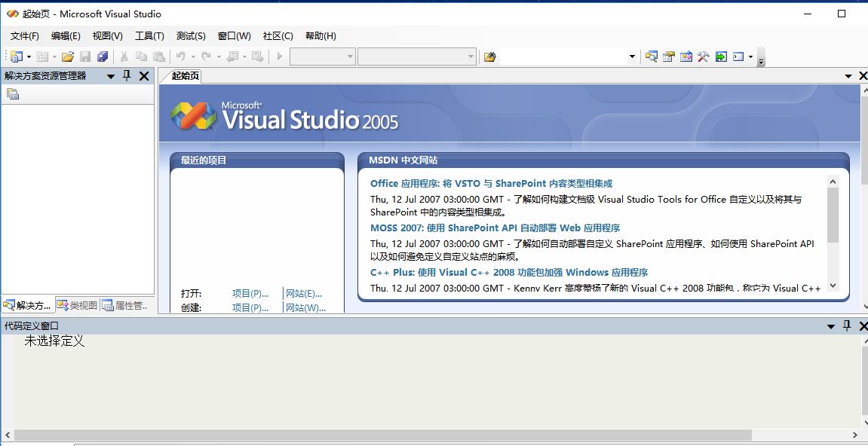The image size is (868, 446).
Task: Open the Toolbox hammer-and-wrench icon
Action: coord(704,57)
